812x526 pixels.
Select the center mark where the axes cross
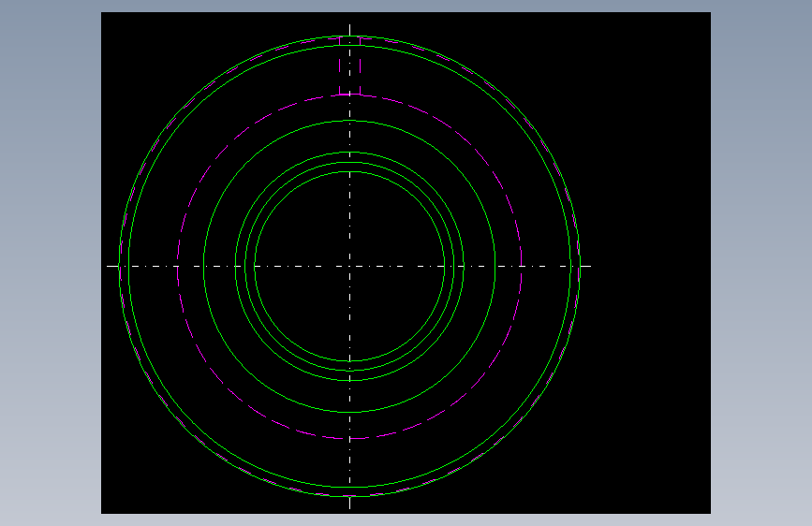point(349,266)
